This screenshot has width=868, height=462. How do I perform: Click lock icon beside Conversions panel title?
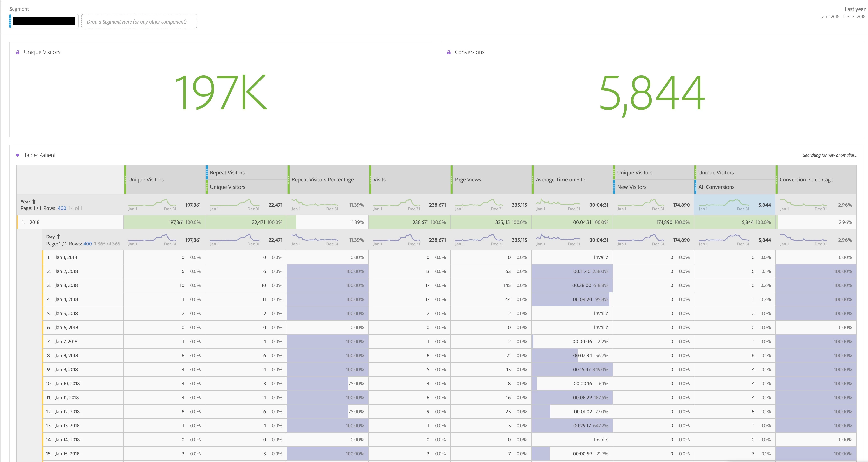(448, 52)
